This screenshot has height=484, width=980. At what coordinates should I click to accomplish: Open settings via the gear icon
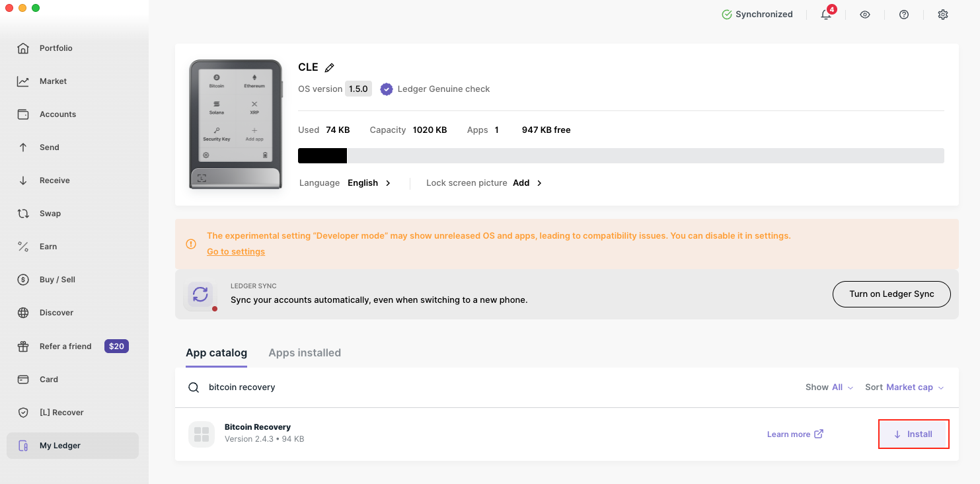pyautogui.click(x=943, y=15)
